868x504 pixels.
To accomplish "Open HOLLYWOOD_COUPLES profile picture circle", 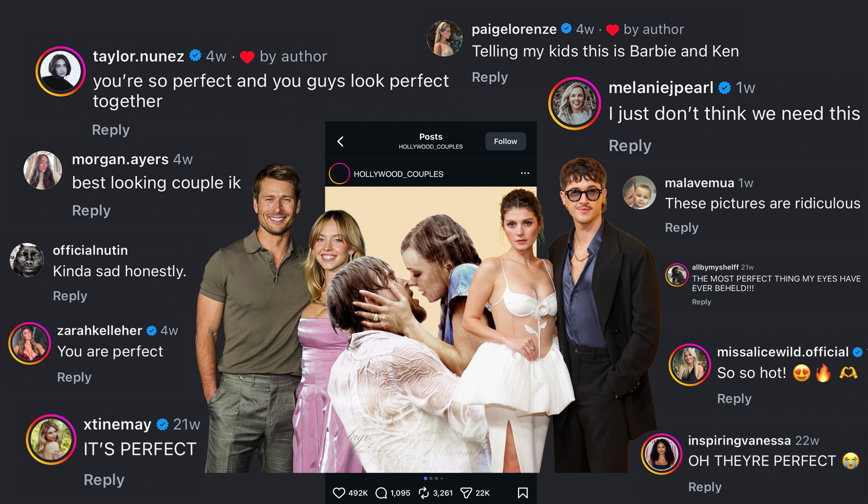I will click(339, 174).
